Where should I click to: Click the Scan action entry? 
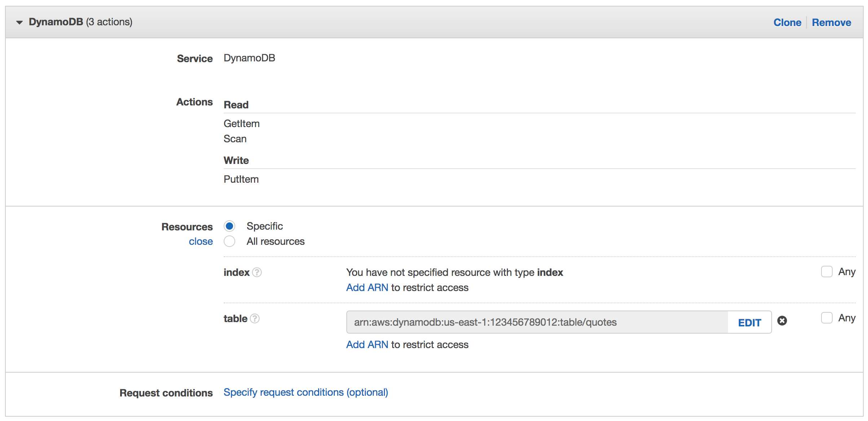coord(235,139)
